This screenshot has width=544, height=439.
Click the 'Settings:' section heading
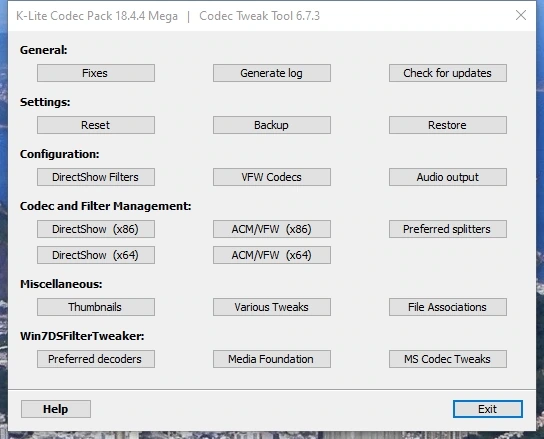tap(45, 102)
